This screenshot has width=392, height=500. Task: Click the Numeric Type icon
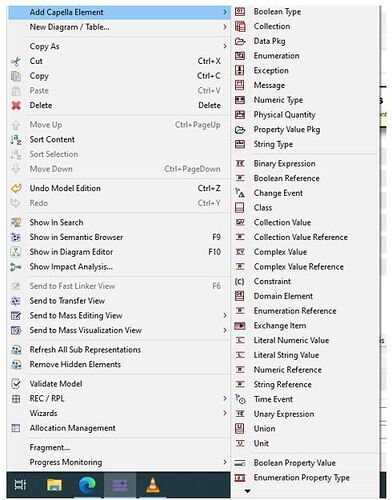tap(240, 100)
